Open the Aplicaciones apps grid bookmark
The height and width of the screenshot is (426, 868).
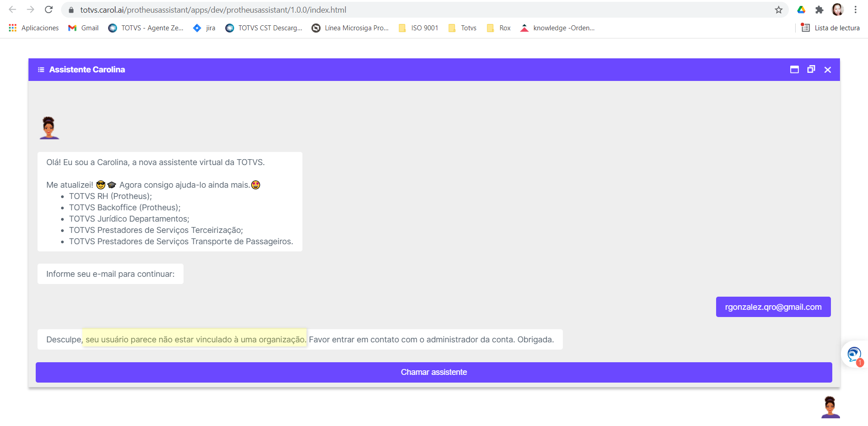click(x=33, y=28)
